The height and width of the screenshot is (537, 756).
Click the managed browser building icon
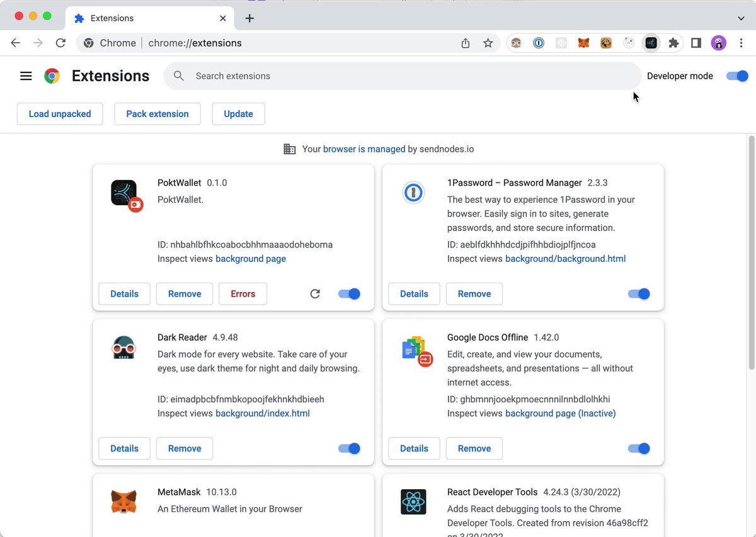coord(289,149)
